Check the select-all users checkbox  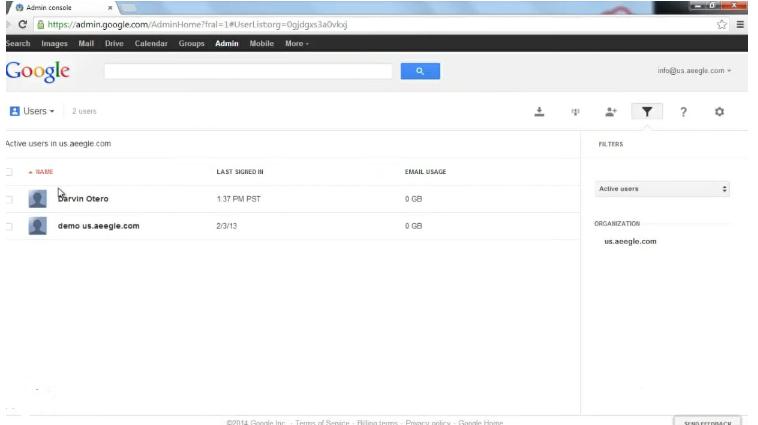9,172
